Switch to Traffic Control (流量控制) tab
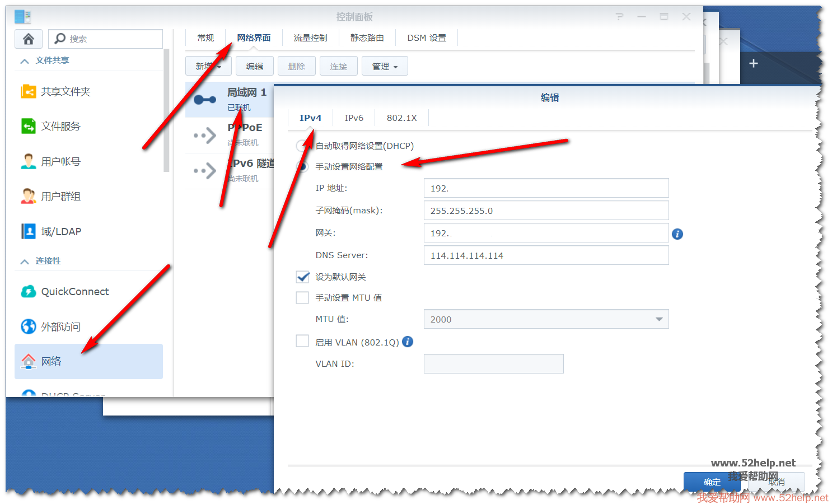832x504 pixels. click(x=310, y=38)
